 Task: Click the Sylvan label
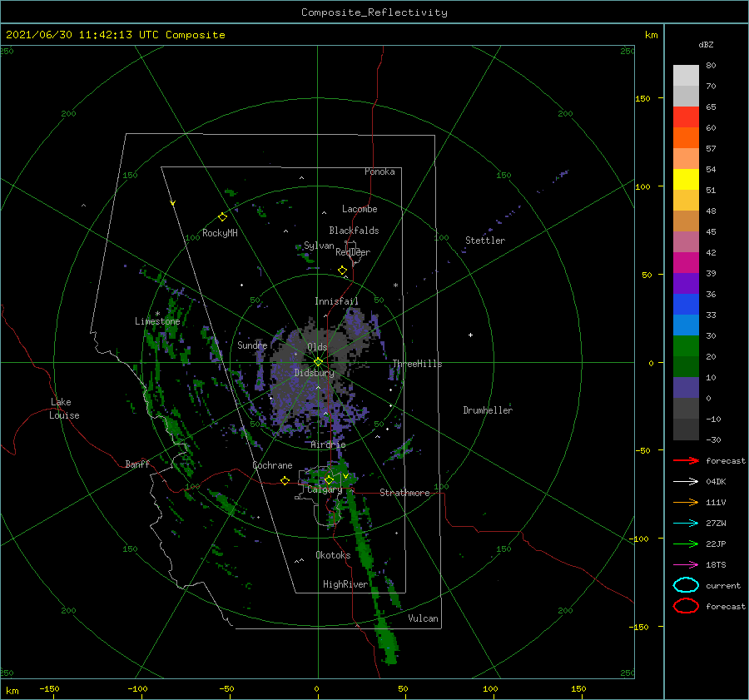319,246
